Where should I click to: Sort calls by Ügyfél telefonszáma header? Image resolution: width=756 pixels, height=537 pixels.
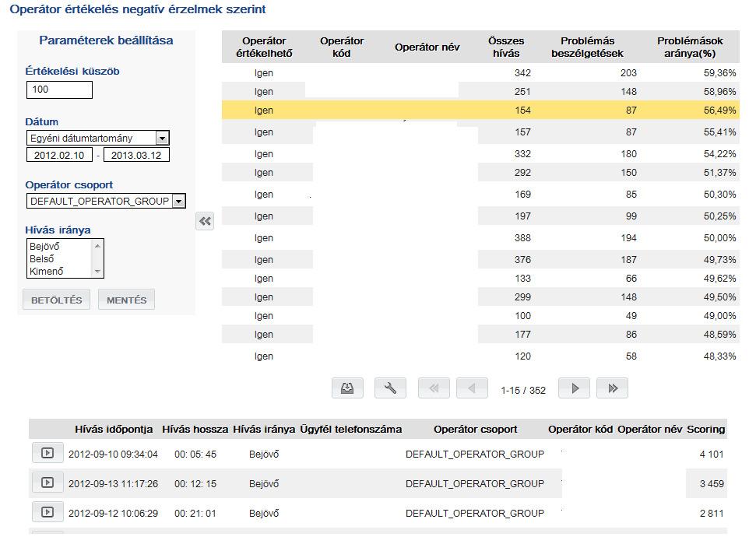pos(351,429)
